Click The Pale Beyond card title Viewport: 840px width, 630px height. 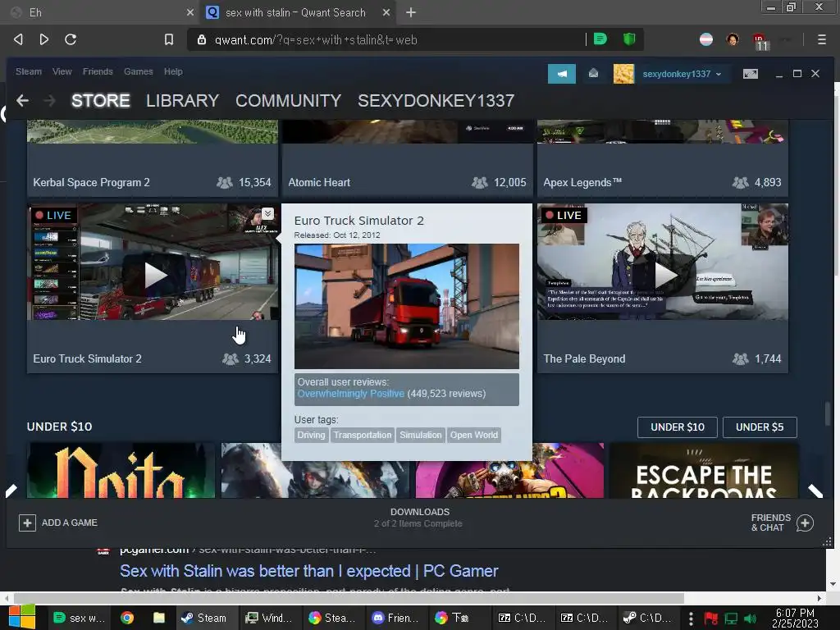[584, 359]
